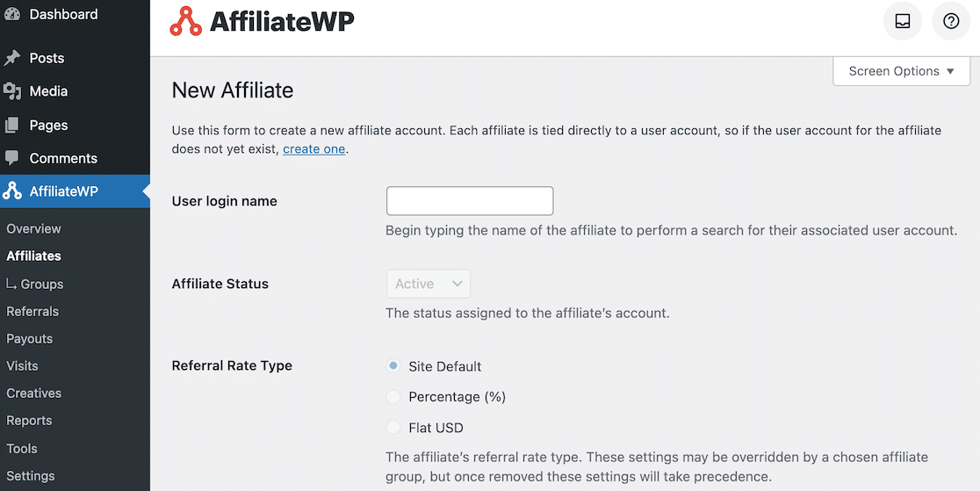Click the AffiliateWP sidebar menu icon
980x491 pixels.
coord(12,191)
